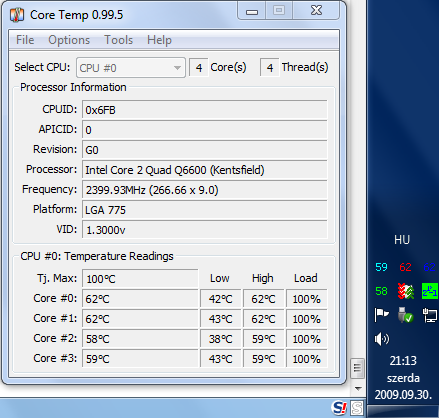Click the Low column header
This screenshot has width=439, height=418.
pyautogui.click(x=220, y=278)
